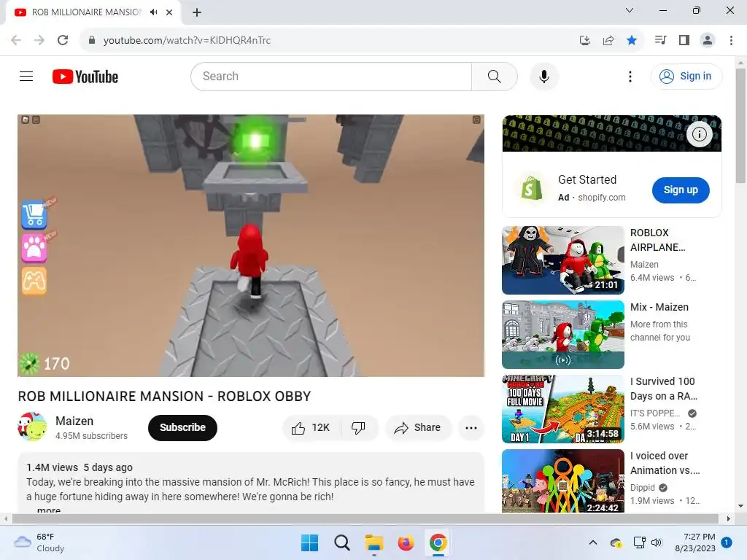The height and width of the screenshot is (560, 747).
Task: Open the Maizen channel name link
Action: (74, 421)
